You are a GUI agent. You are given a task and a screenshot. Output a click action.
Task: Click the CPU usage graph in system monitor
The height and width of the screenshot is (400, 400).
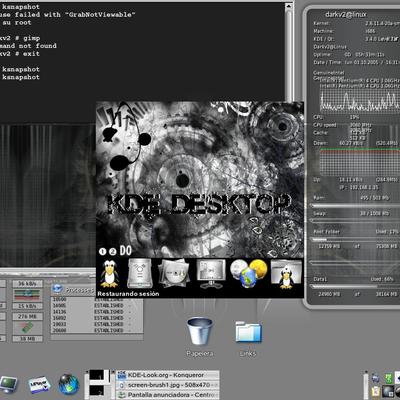(359, 100)
